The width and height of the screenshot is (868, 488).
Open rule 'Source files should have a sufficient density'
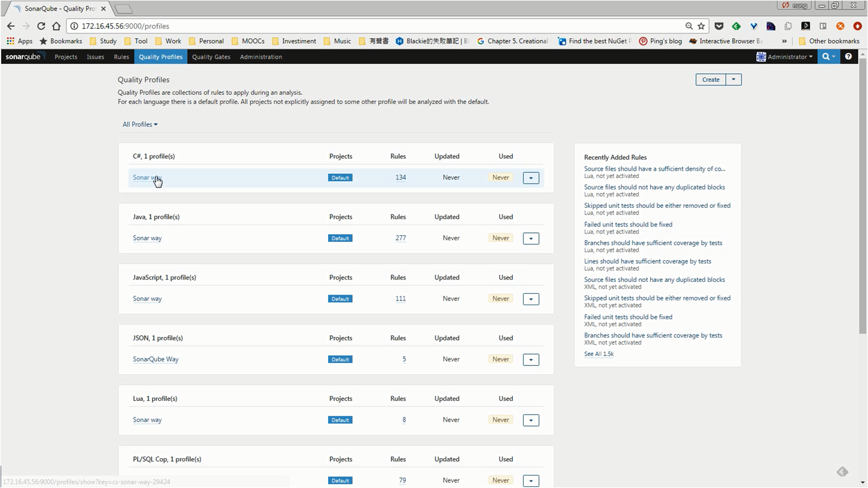655,168
